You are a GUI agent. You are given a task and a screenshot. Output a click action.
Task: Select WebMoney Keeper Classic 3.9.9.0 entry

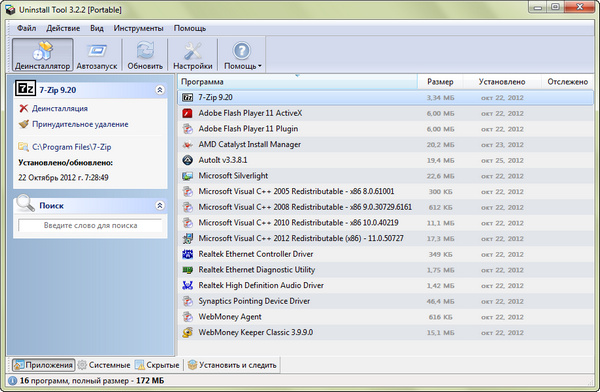[x=386, y=333]
